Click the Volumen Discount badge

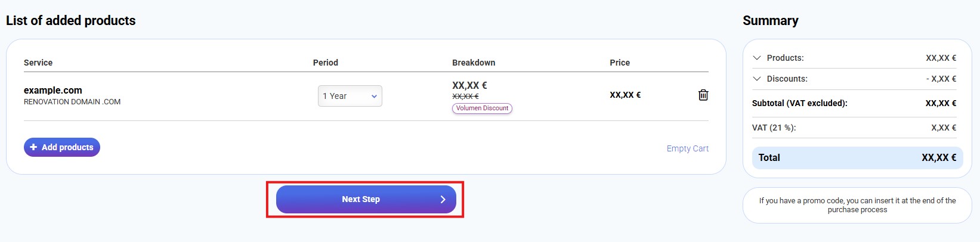pos(482,108)
